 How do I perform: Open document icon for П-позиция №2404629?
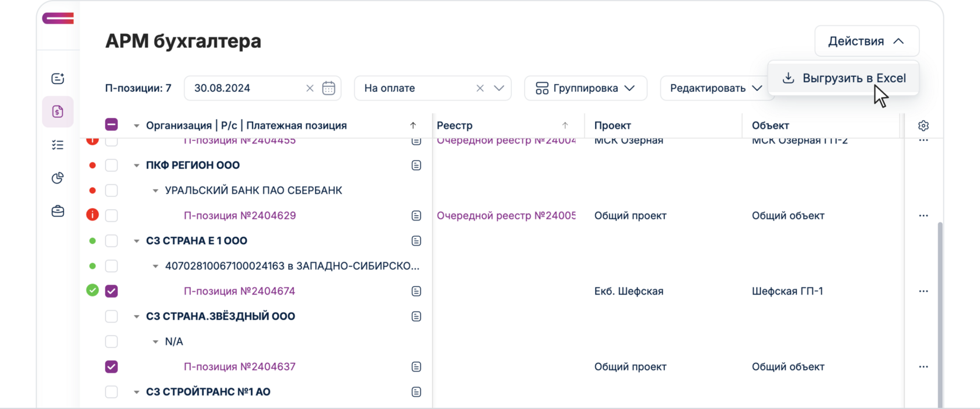(x=416, y=216)
